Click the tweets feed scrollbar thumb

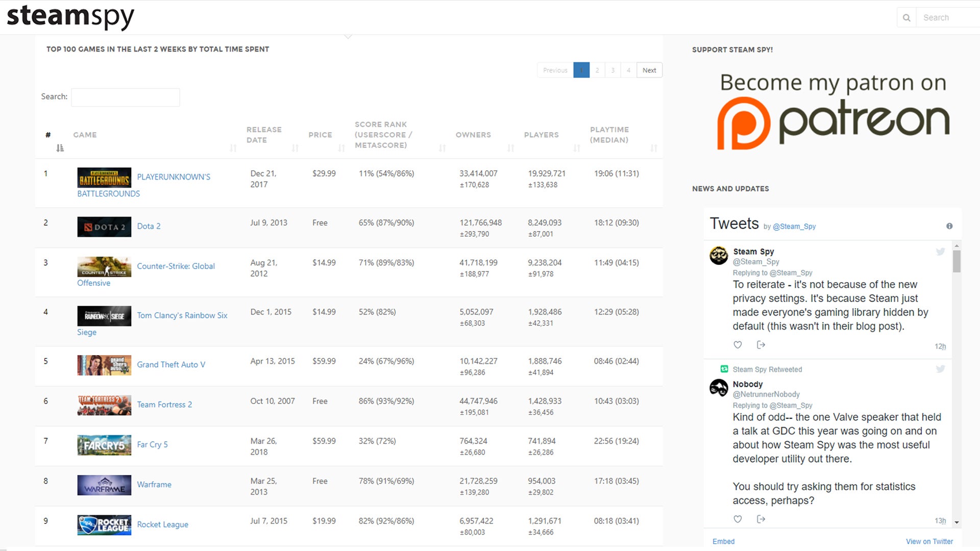pos(957,261)
